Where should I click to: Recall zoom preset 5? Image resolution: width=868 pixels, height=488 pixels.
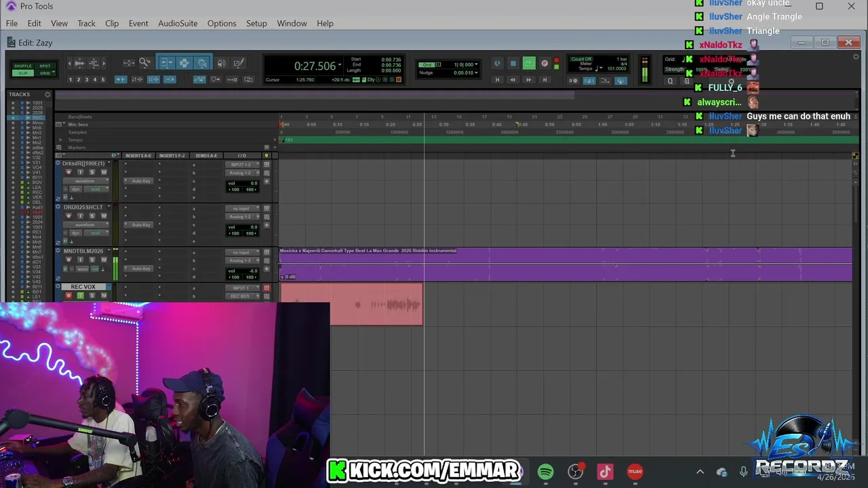tap(103, 79)
